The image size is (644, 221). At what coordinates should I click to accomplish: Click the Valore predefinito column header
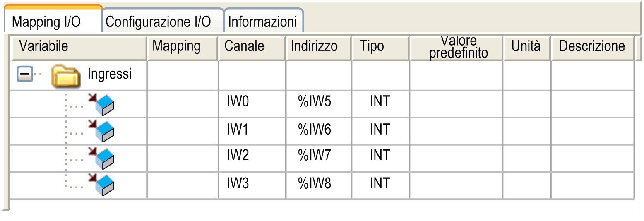pyautogui.click(x=458, y=47)
